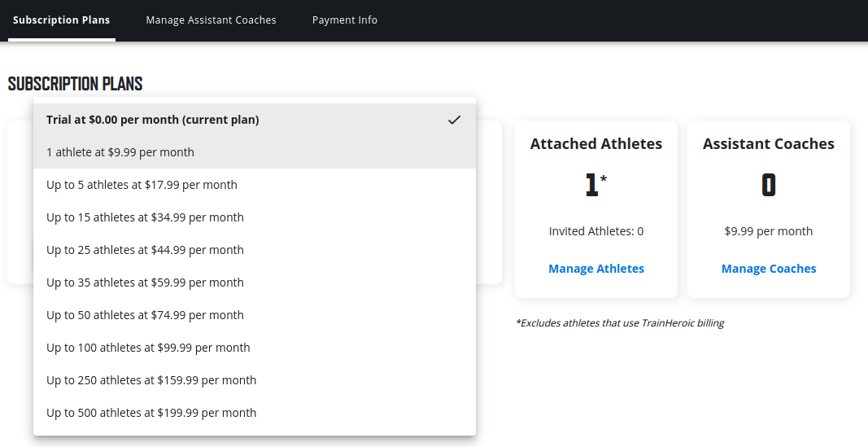Viewport: 868px width, 447px height.
Task: Select Up to 35 athletes at $59.99
Action: [x=145, y=283]
